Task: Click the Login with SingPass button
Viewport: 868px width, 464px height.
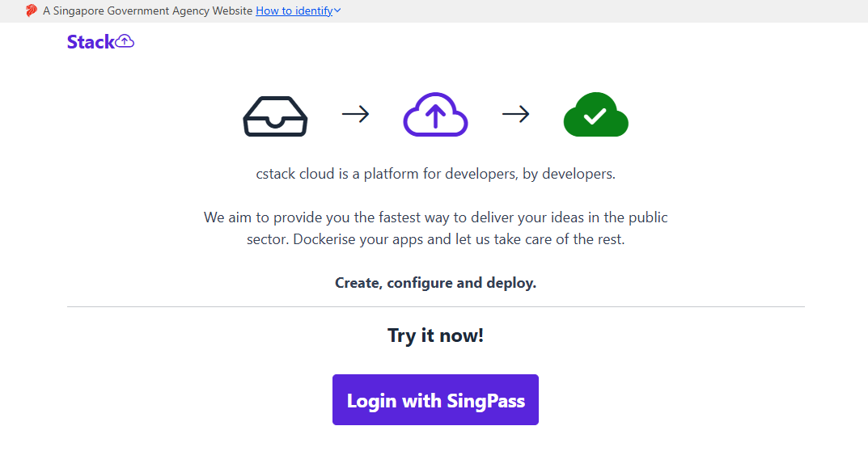Action: point(436,400)
